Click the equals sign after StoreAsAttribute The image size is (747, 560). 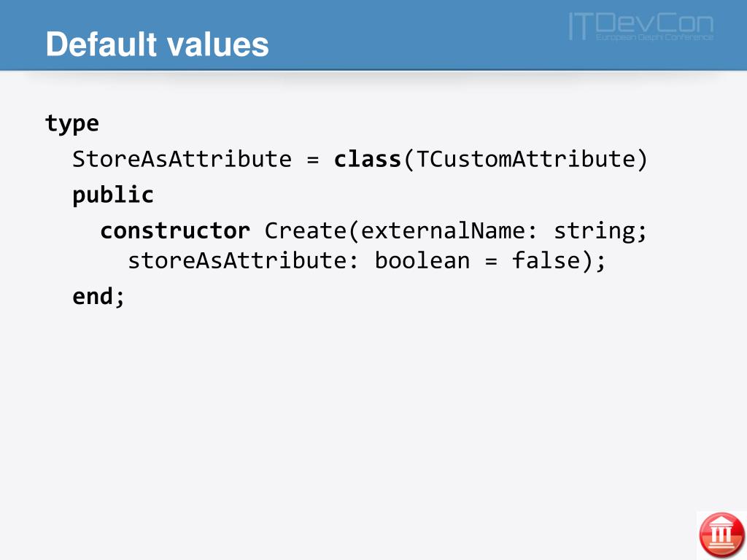coord(313,160)
